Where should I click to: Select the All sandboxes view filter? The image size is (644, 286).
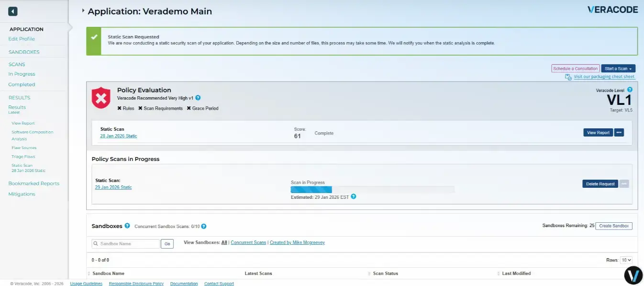224,242
